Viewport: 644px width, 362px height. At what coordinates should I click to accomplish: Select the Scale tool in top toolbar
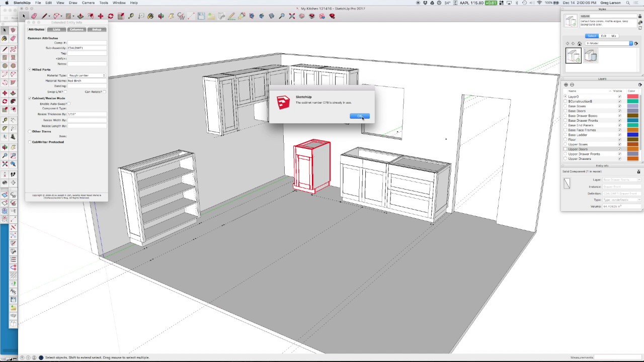[x=121, y=16]
